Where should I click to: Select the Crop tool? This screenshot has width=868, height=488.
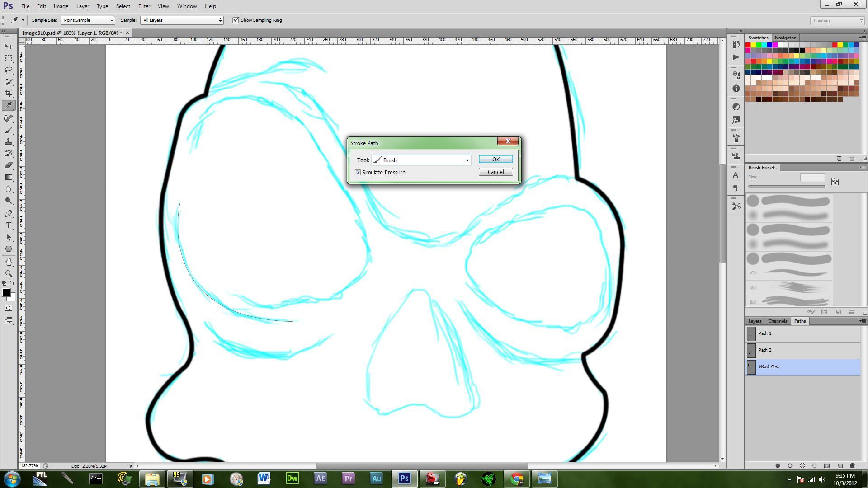click(9, 94)
